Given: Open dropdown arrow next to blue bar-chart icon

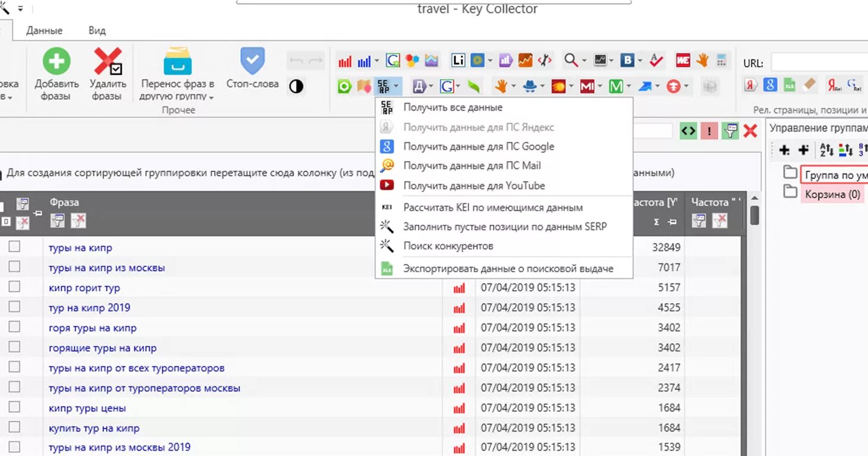Looking at the screenshot, I should (376, 61).
